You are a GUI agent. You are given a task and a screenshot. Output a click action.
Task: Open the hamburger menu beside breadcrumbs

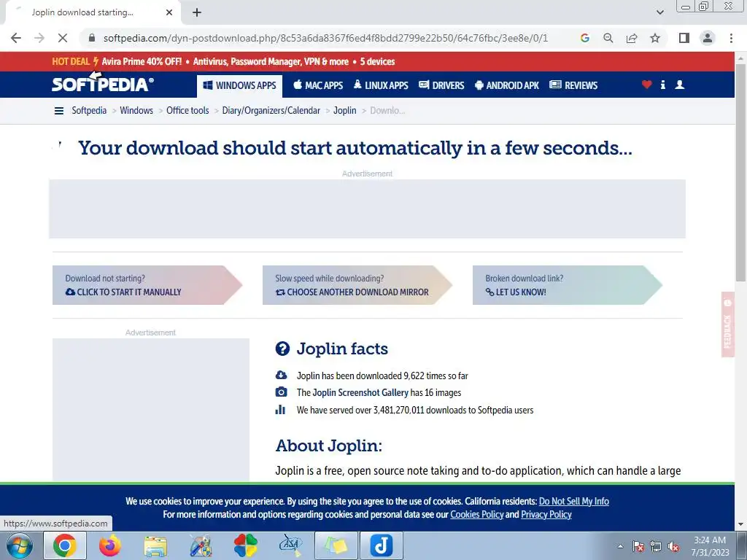[x=59, y=111]
